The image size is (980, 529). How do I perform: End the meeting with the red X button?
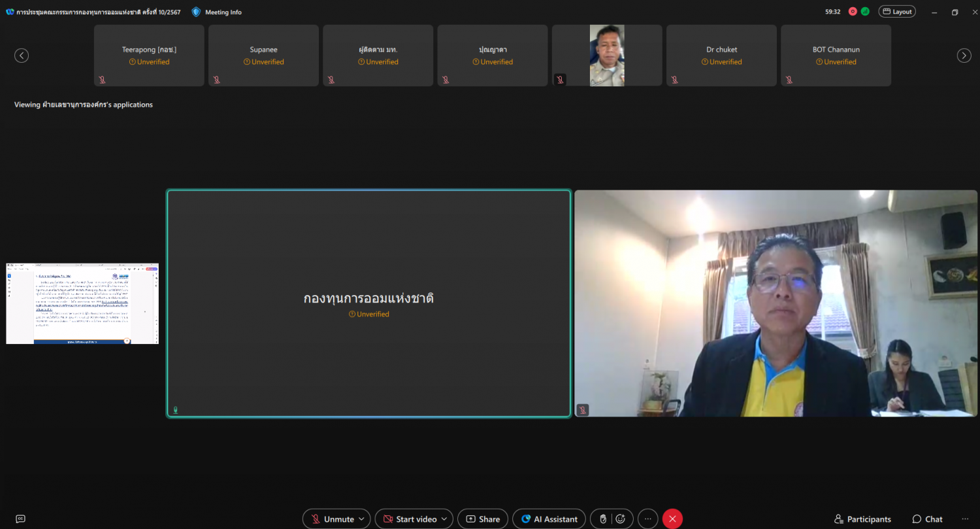[x=672, y=519]
